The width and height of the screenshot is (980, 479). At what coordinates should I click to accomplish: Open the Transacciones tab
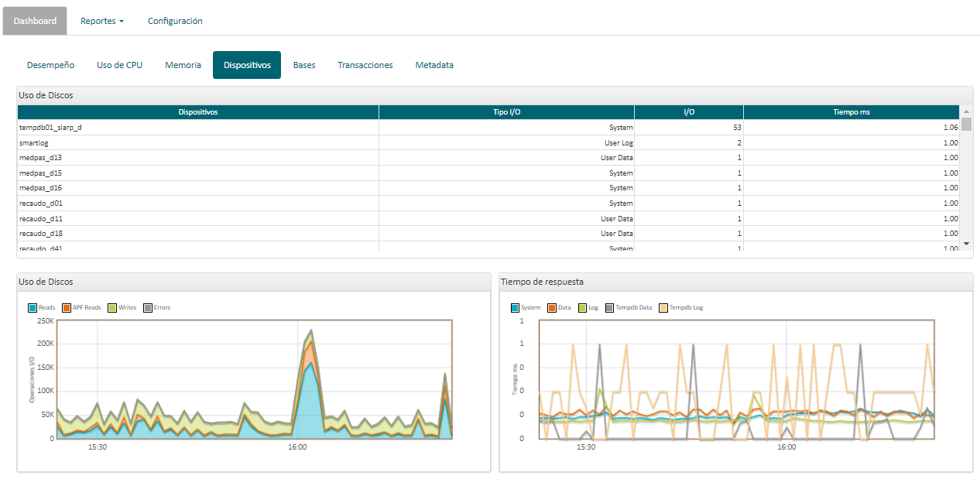click(x=365, y=65)
